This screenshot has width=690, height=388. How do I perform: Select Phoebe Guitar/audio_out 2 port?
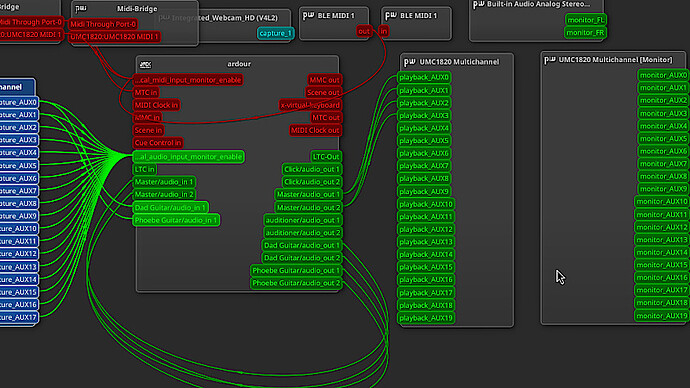coord(296,283)
